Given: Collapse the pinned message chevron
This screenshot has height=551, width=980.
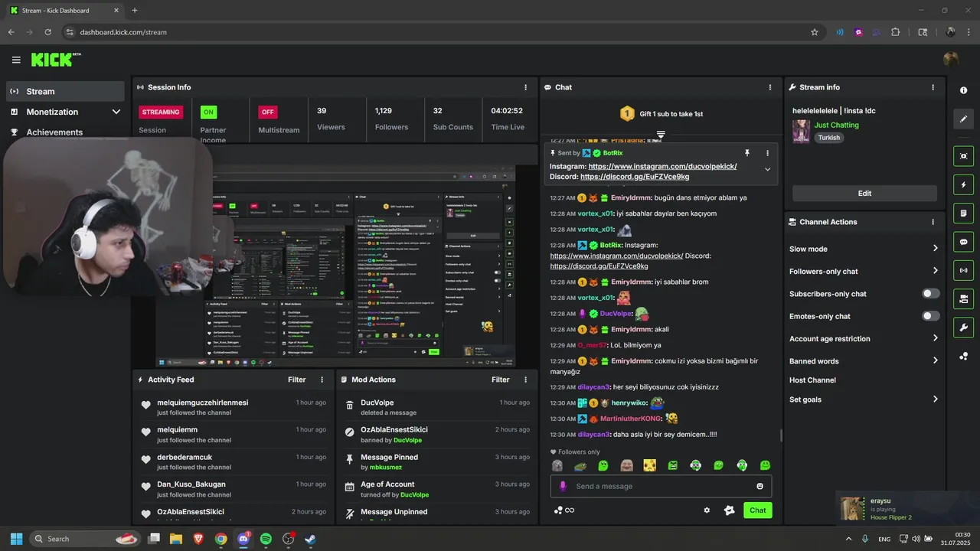Looking at the screenshot, I should coord(767,169).
